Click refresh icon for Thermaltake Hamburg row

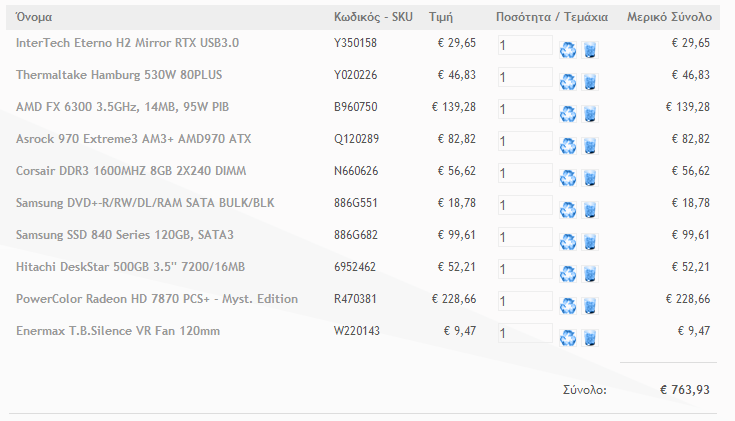(x=568, y=82)
